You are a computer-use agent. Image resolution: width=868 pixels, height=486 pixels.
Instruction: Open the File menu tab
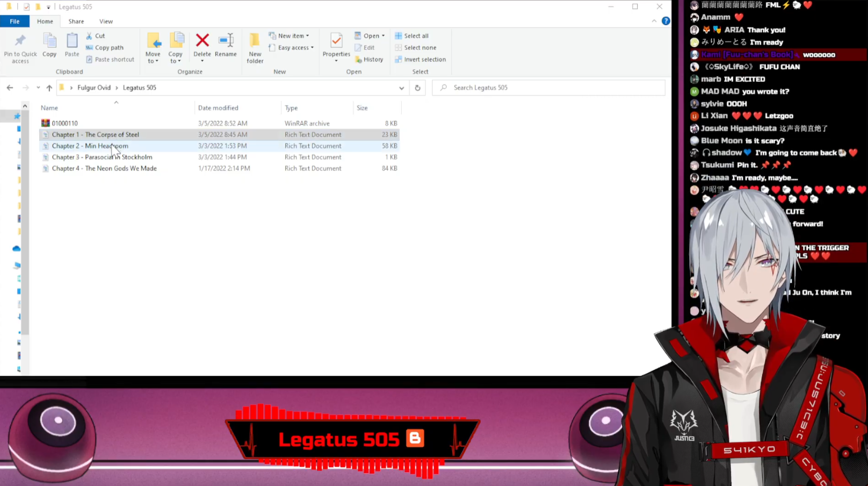pos(15,22)
